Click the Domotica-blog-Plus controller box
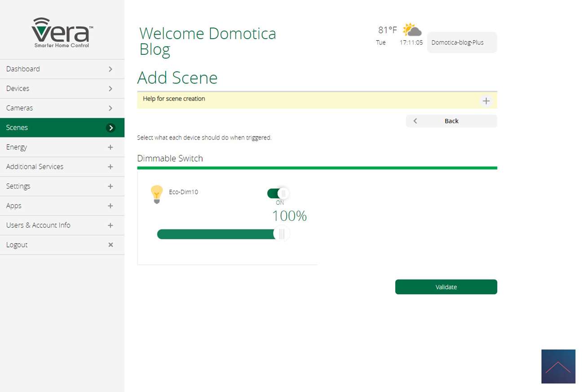 [462, 43]
